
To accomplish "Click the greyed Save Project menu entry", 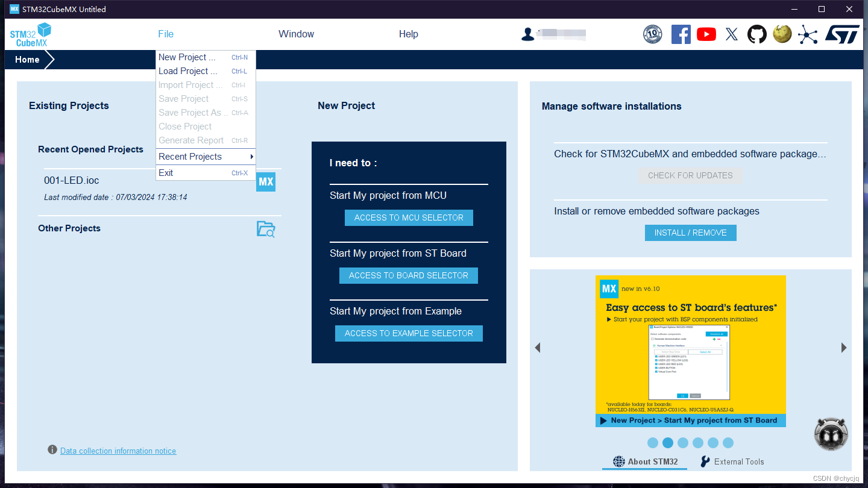I will (x=206, y=99).
